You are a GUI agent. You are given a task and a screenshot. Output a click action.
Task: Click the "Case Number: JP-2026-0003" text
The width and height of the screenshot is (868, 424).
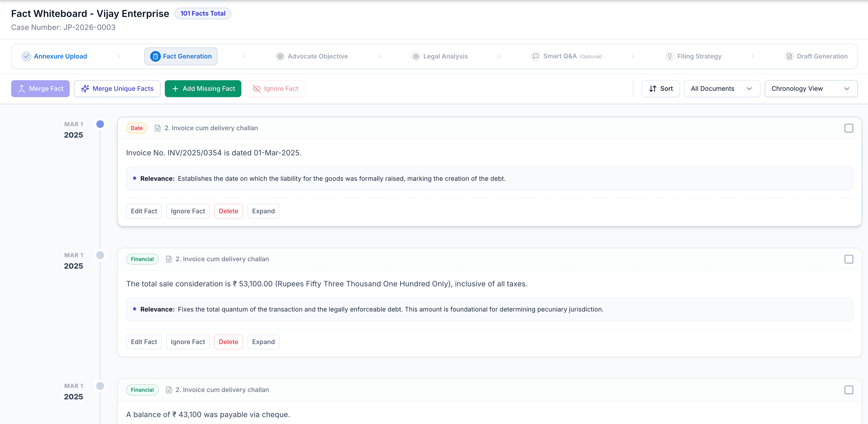tap(63, 27)
